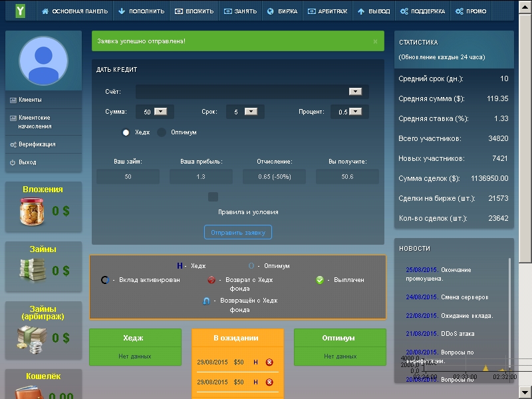Click the green Y logo icon

(21, 11)
